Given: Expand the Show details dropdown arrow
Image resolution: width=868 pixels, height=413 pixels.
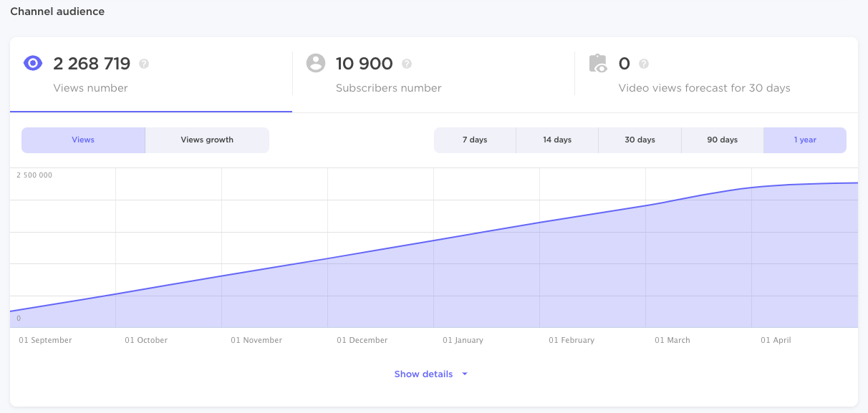Looking at the screenshot, I should point(464,374).
